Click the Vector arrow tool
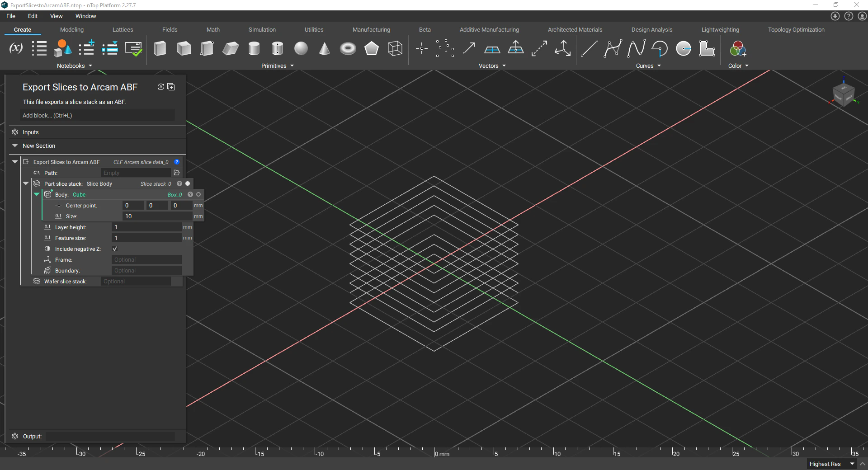The image size is (868, 470). (x=469, y=48)
